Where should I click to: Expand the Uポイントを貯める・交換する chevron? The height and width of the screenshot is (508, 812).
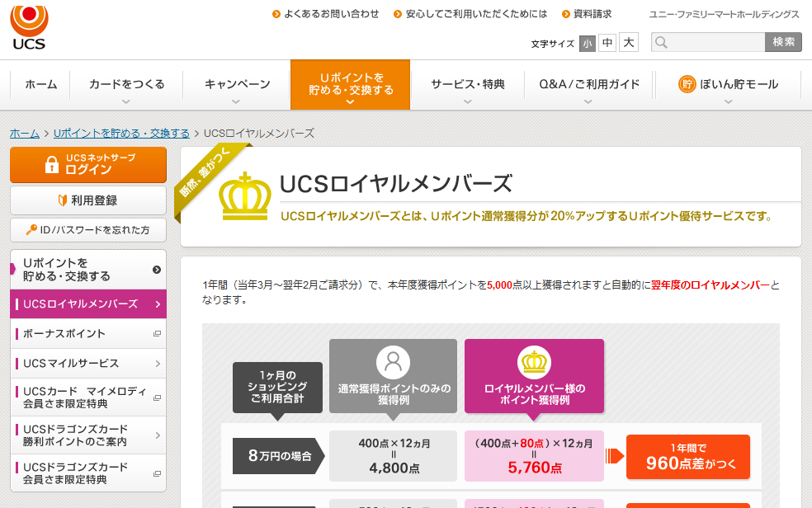[350, 102]
